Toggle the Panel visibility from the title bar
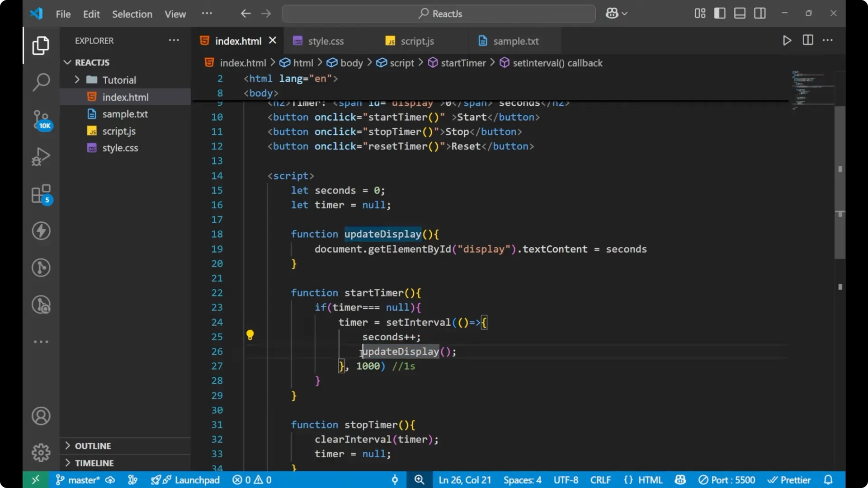Image resolution: width=868 pixels, height=488 pixels. [x=739, y=13]
